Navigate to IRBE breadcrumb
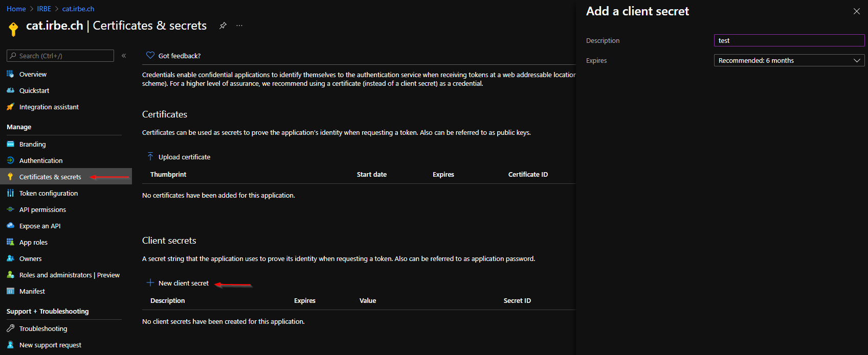868x355 pixels. 44,9
